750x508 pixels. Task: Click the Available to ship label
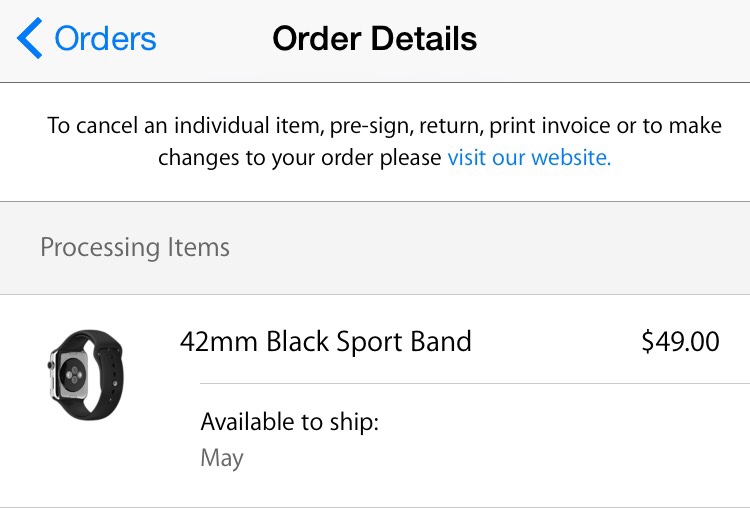[x=289, y=421]
